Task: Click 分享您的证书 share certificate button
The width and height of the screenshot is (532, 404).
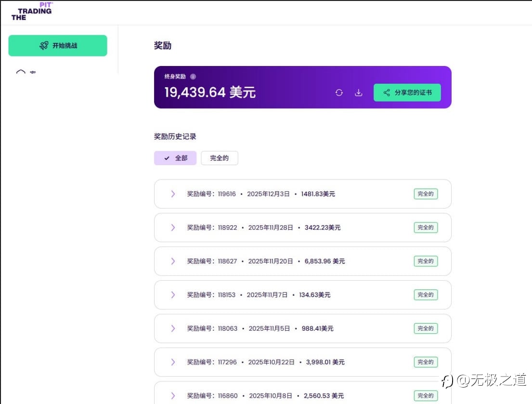Action: tap(407, 92)
